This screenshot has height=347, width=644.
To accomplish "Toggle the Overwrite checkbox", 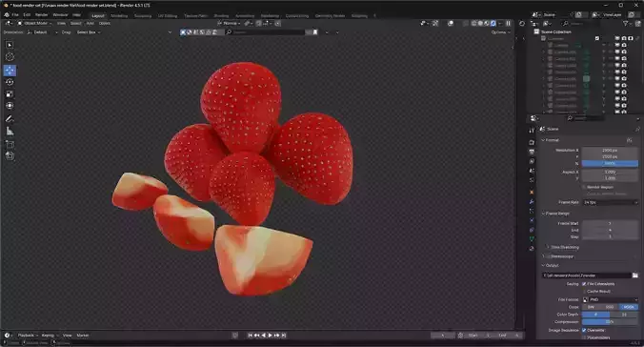I will [x=584, y=330].
